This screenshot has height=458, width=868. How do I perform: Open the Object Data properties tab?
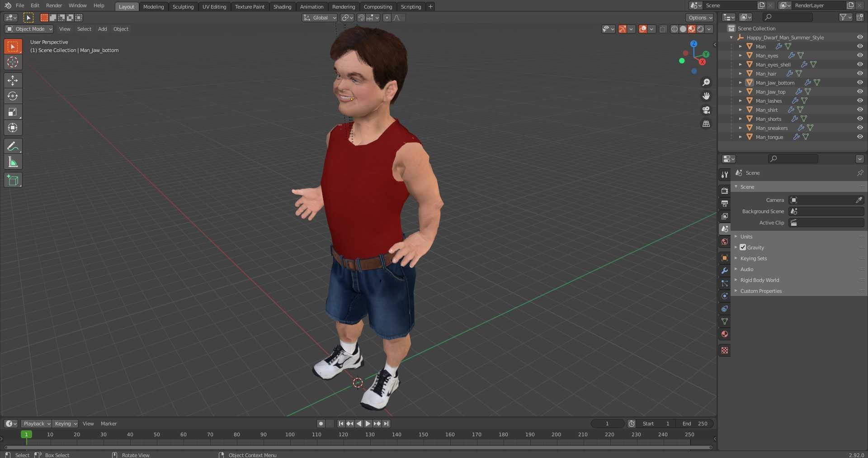[x=725, y=321]
